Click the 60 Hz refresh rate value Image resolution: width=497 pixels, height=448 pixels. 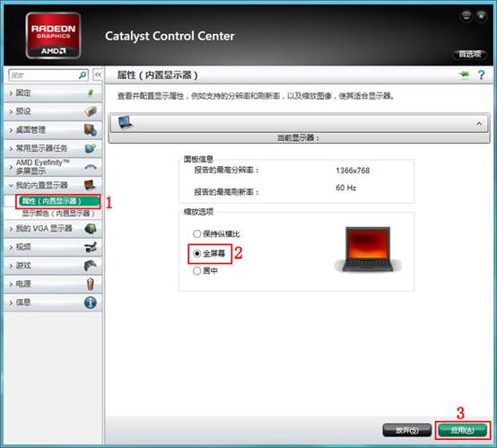tap(345, 188)
